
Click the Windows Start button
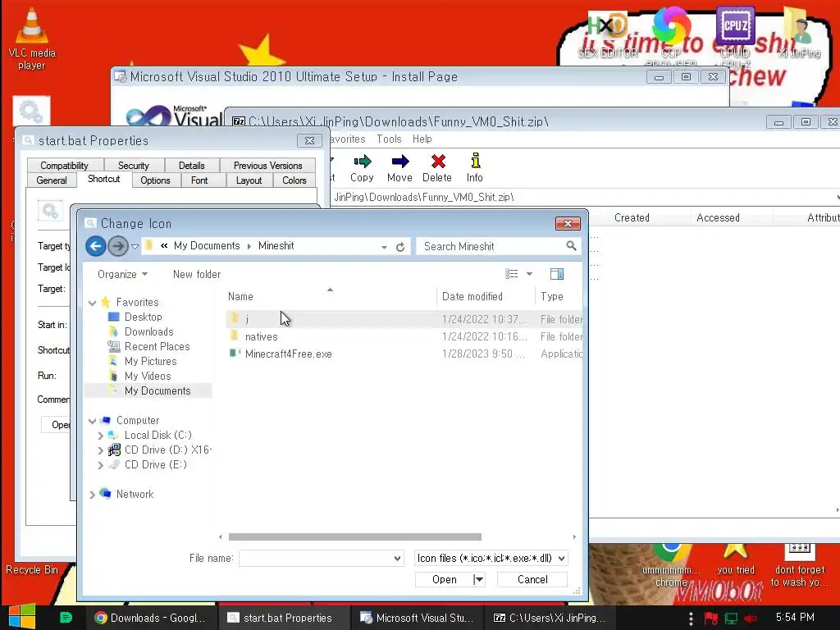click(21, 617)
